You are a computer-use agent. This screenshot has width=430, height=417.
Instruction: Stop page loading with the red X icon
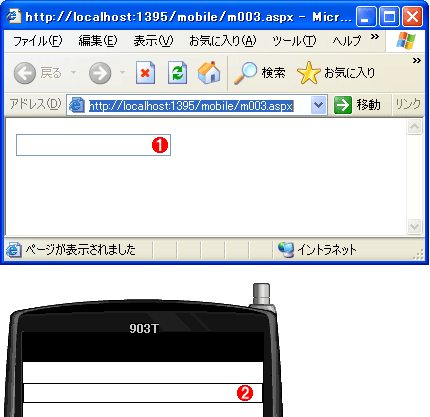(x=145, y=72)
